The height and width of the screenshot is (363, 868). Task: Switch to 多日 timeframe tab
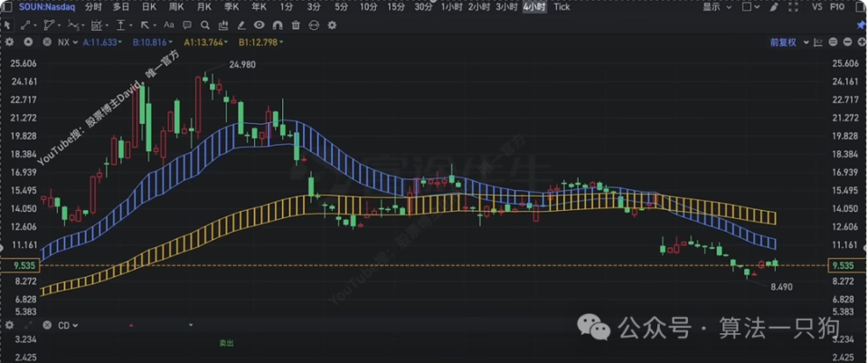tap(120, 7)
